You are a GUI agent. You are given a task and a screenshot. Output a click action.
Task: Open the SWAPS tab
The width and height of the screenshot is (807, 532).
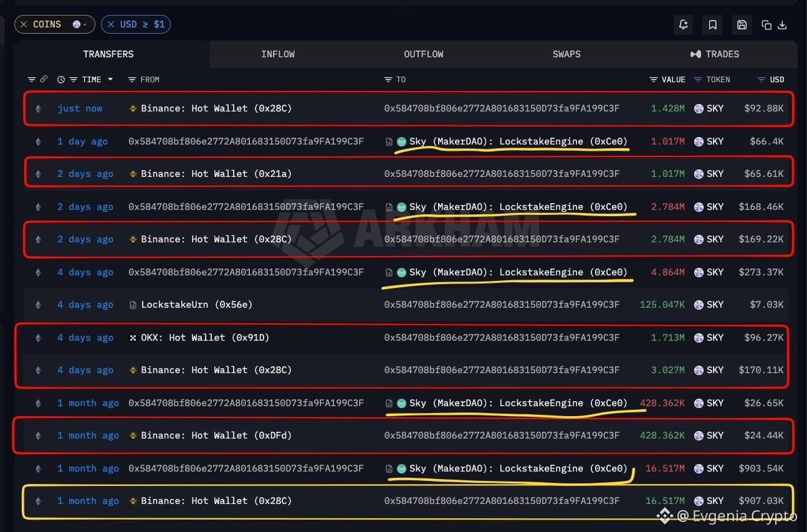tap(566, 54)
